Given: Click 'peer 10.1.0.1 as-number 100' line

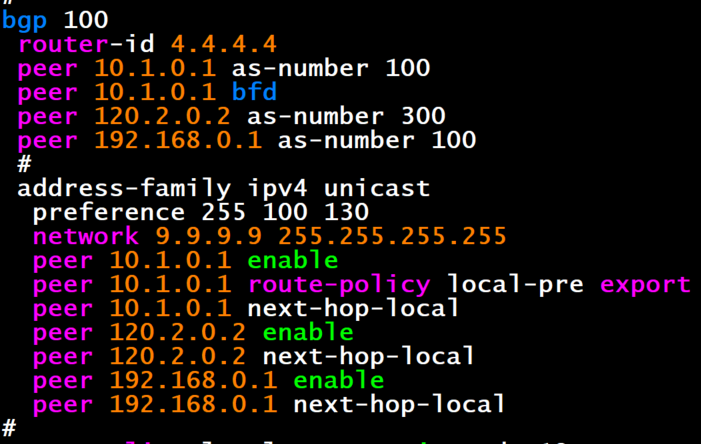Looking at the screenshot, I should pos(224,68).
